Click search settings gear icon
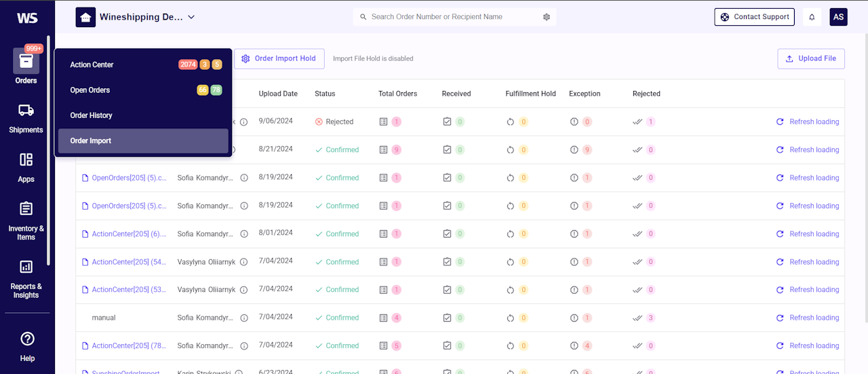Image resolution: width=868 pixels, height=374 pixels. click(547, 17)
